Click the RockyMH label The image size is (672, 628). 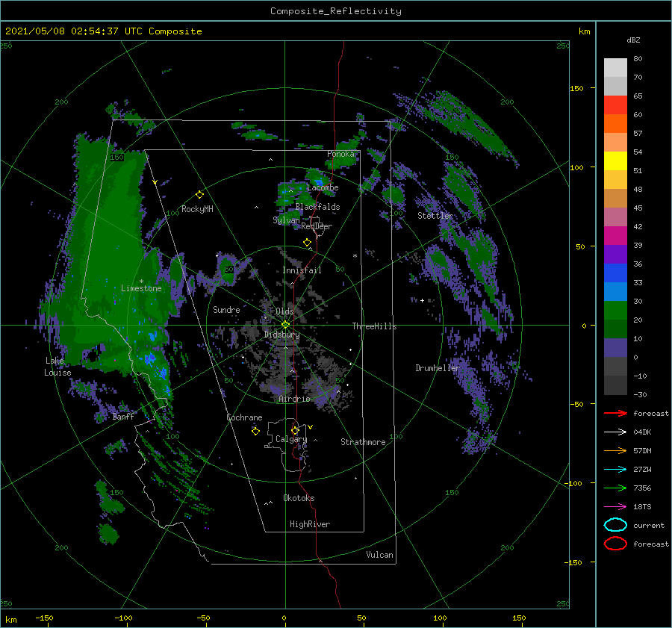(x=197, y=209)
